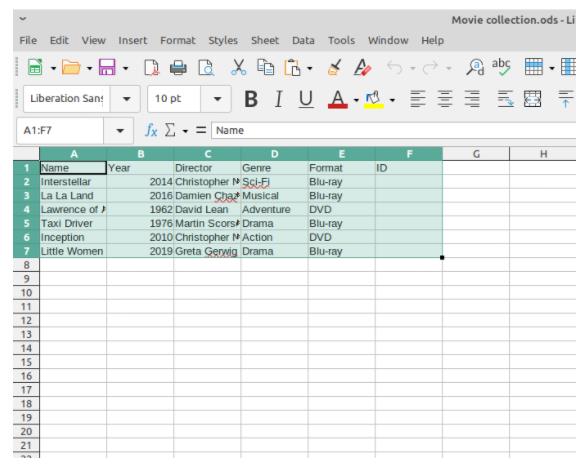Image resolution: width=585 pixels, height=467 pixels.
Task: Click the Insert Rows table icon
Action: [x=534, y=68]
